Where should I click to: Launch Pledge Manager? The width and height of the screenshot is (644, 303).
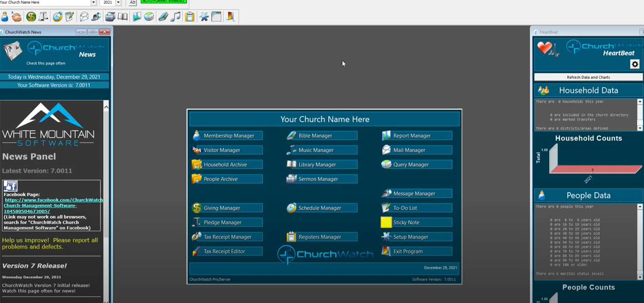click(x=227, y=222)
